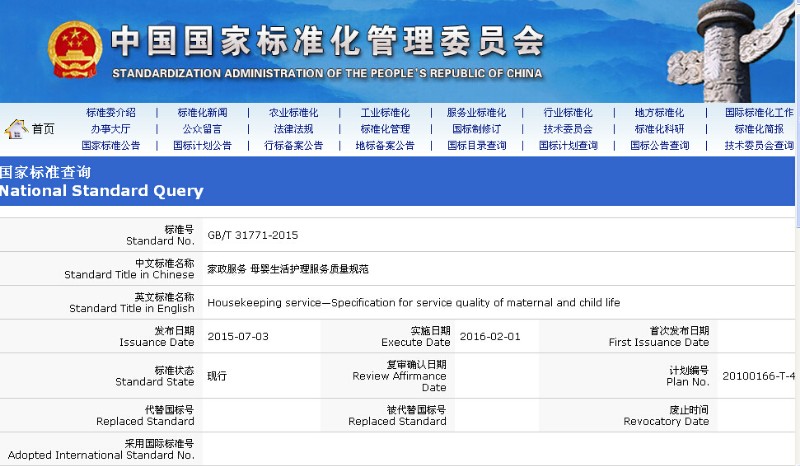Open 国际标准化工作 navigation link
The image size is (800, 466).
pyautogui.click(x=759, y=113)
